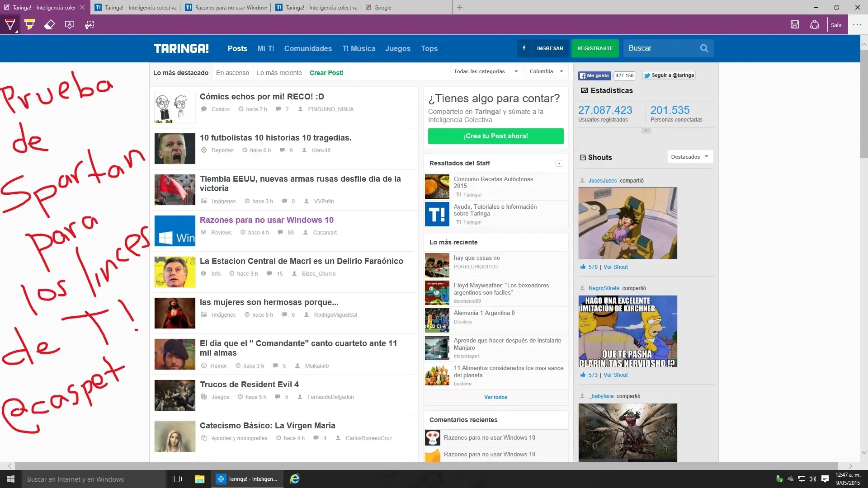Click the Taringa search magnifier icon
This screenshot has height=488, width=868.
tap(704, 48)
